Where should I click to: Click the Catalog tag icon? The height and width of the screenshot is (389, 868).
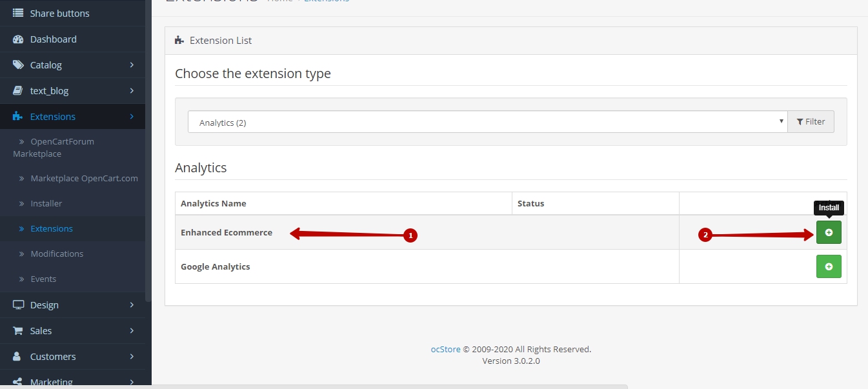(x=18, y=65)
